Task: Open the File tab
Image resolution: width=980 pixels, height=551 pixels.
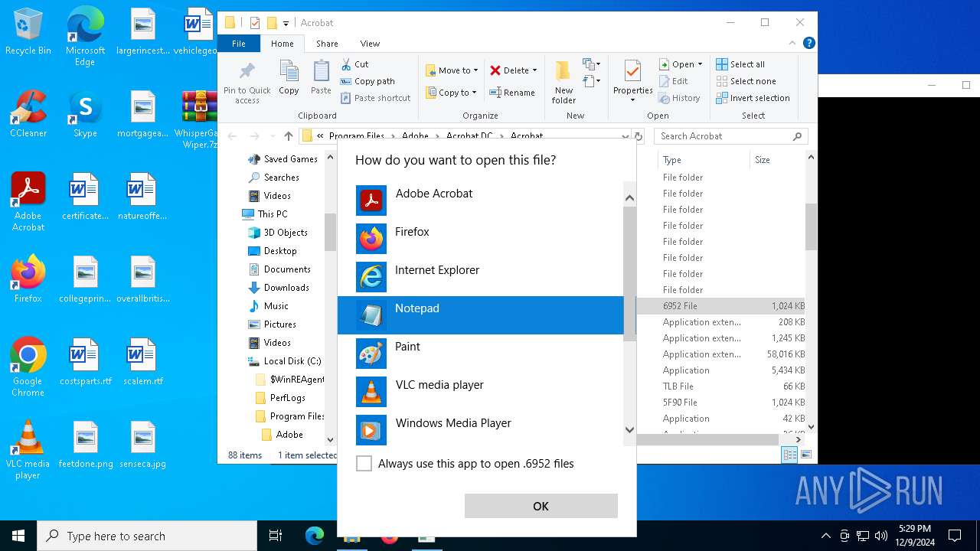Action: tap(239, 44)
